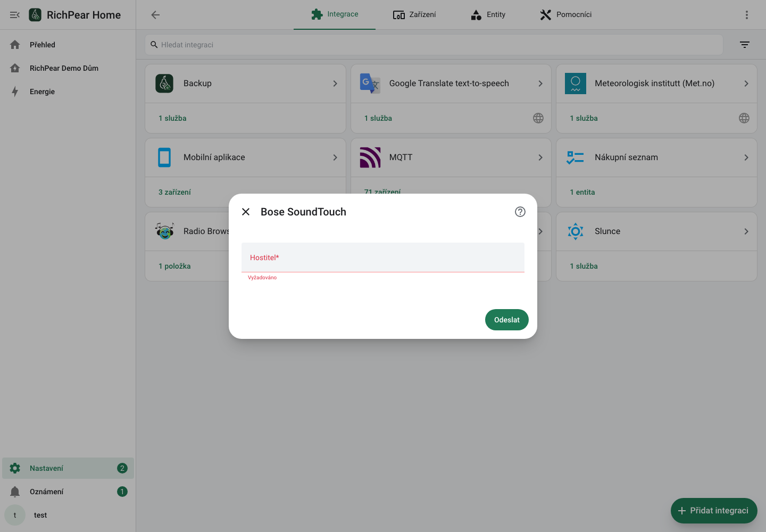Collapse the sidebar with the menu icon

pos(15,15)
